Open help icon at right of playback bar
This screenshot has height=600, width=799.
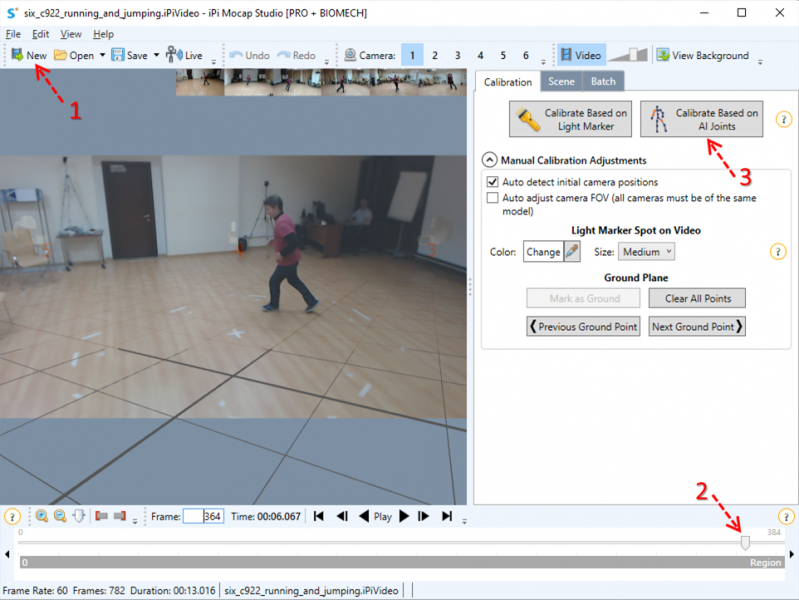coord(786,516)
